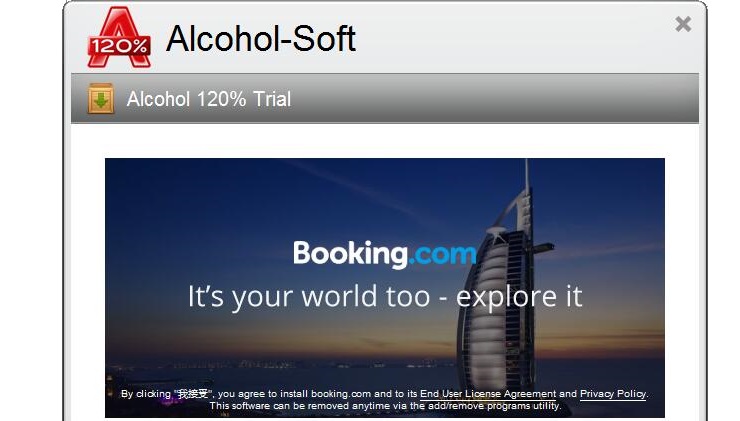Click the "我接受" text in the disclaimer
This screenshot has width=740, height=421.
pos(193,394)
